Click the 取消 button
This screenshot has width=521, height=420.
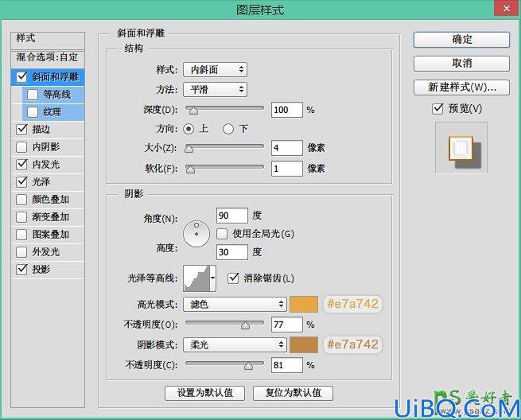[x=461, y=64]
